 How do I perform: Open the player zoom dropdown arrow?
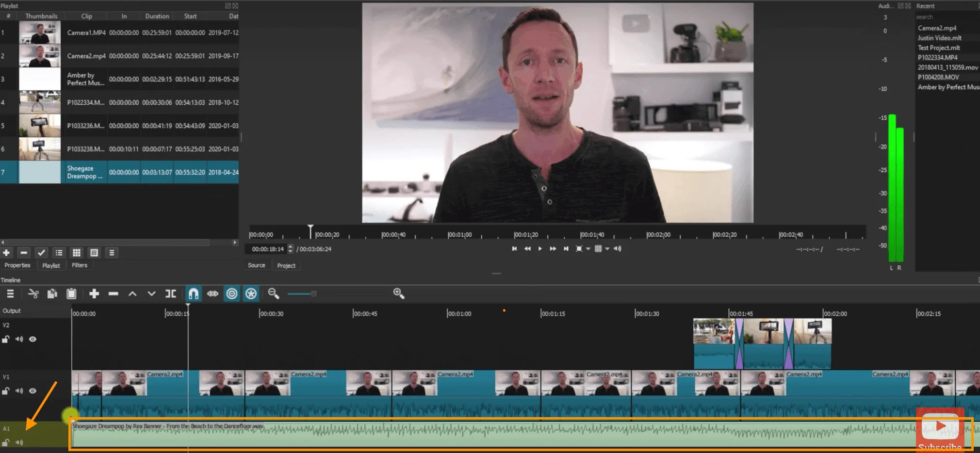pos(588,249)
